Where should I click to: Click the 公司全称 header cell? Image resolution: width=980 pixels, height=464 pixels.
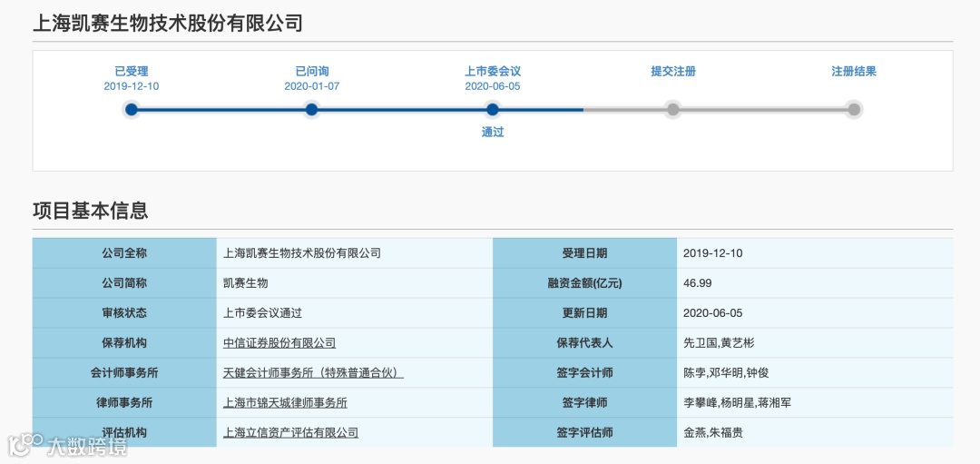pyautogui.click(x=124, y=253)
